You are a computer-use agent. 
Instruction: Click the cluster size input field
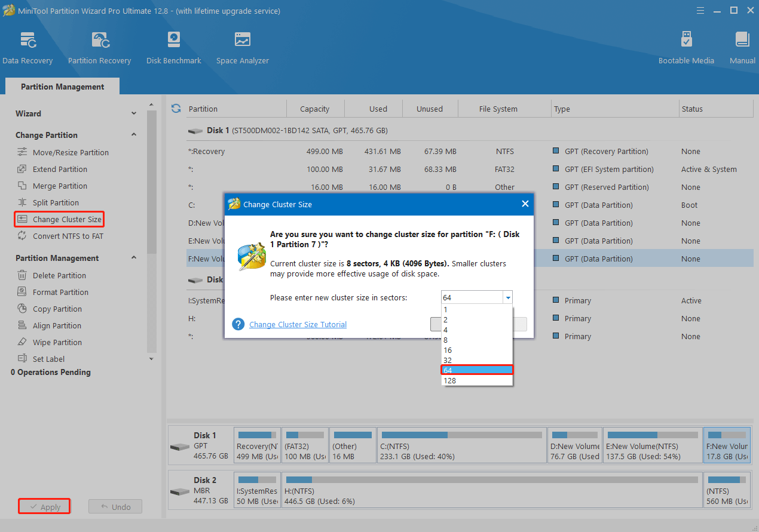tap(472, 297)
